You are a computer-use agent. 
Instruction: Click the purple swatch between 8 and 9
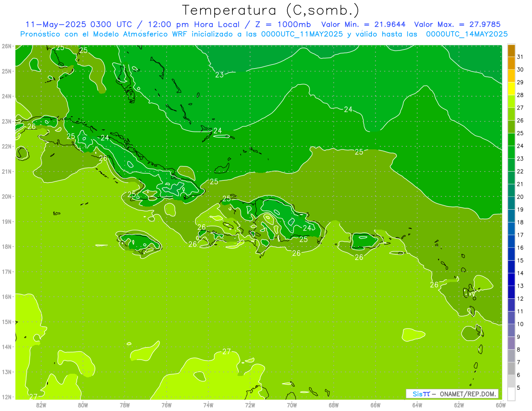click(x=511, y=343)
